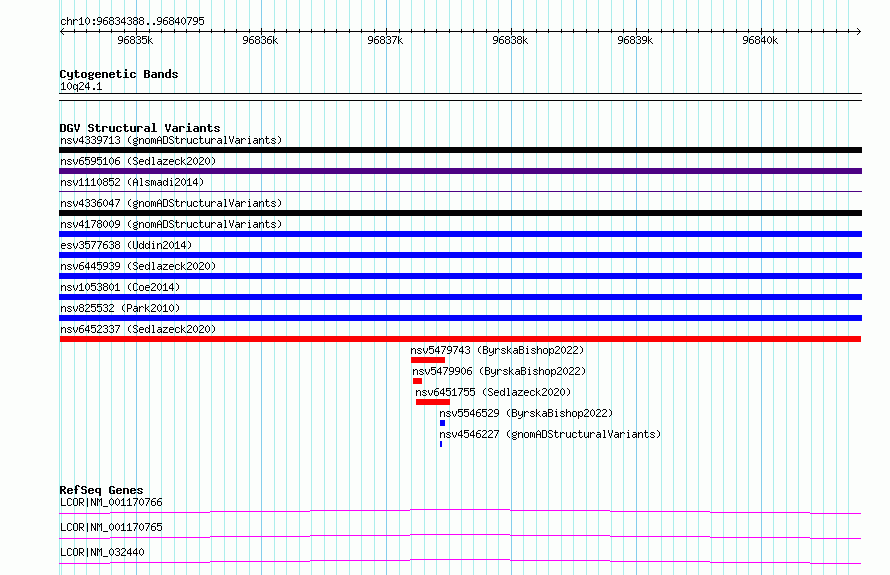The width and height of the screenshot is (890, 575).
Task: Click the blue nsv4178009 variant bar
Action: (x=460, y=234)
